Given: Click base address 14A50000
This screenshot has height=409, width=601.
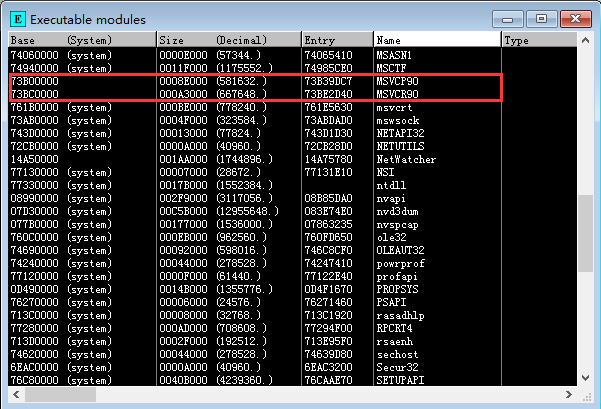Looking at the screenshot, I should tap(34, 159).
